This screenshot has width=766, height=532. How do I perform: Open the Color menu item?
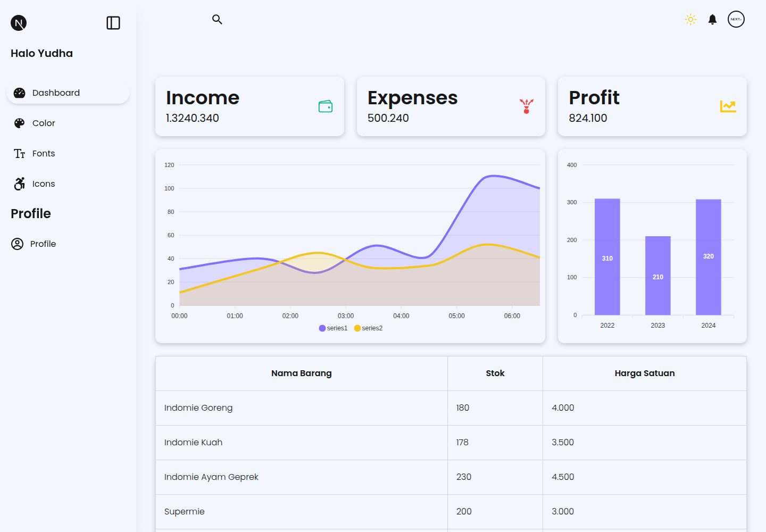coord(68,123)
